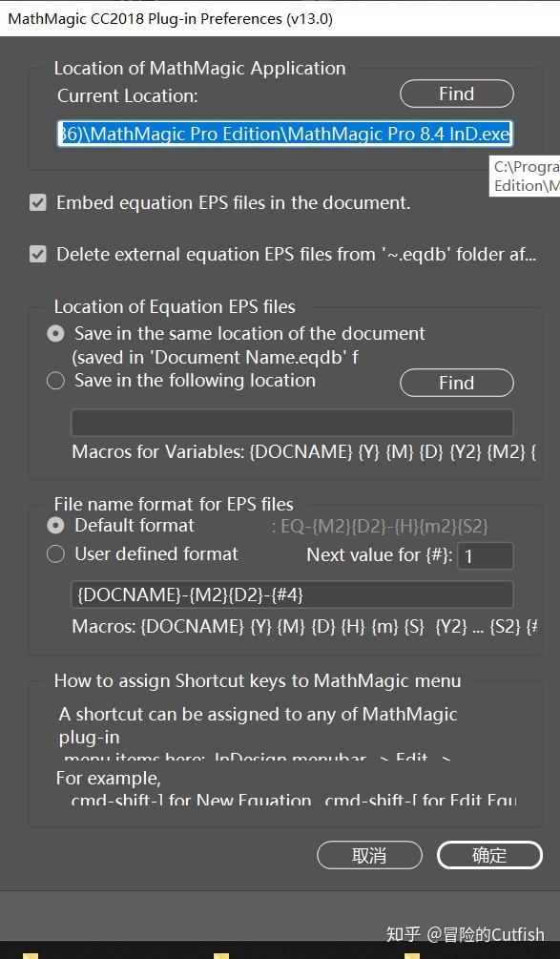This screenshot has height=959, width=560.
Task: Select 'Save in the same location' radio button
Action: (x=54, y=333)
